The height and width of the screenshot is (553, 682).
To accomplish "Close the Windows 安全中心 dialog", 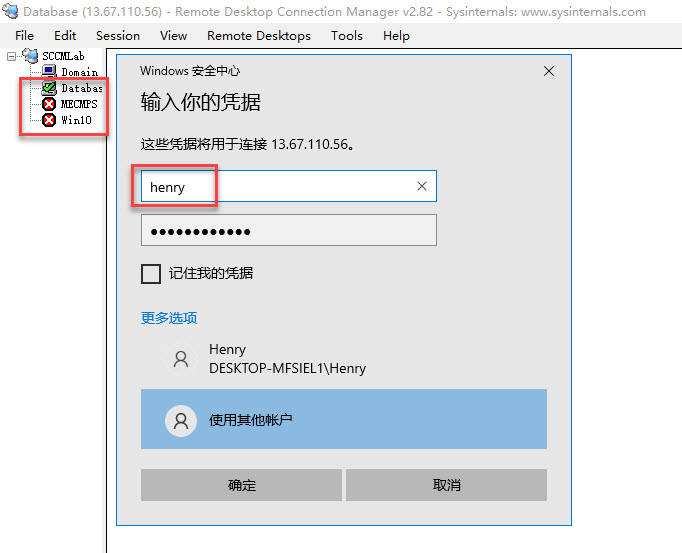I will 548,71.
